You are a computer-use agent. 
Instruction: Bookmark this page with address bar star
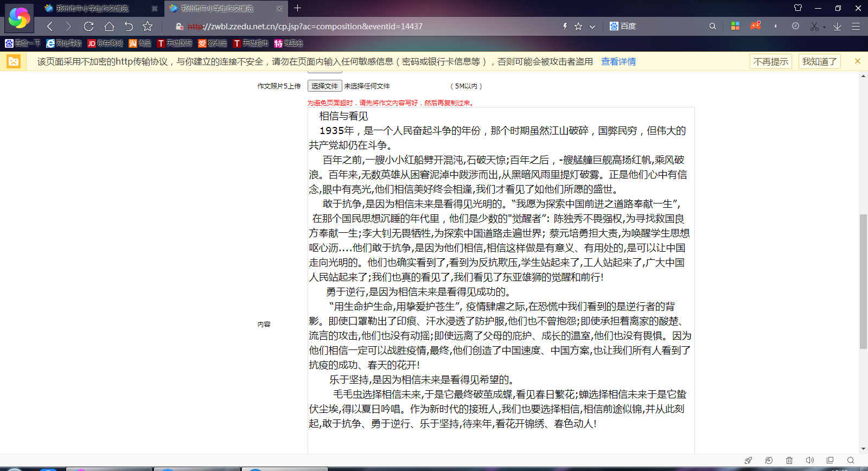point(578,26)
